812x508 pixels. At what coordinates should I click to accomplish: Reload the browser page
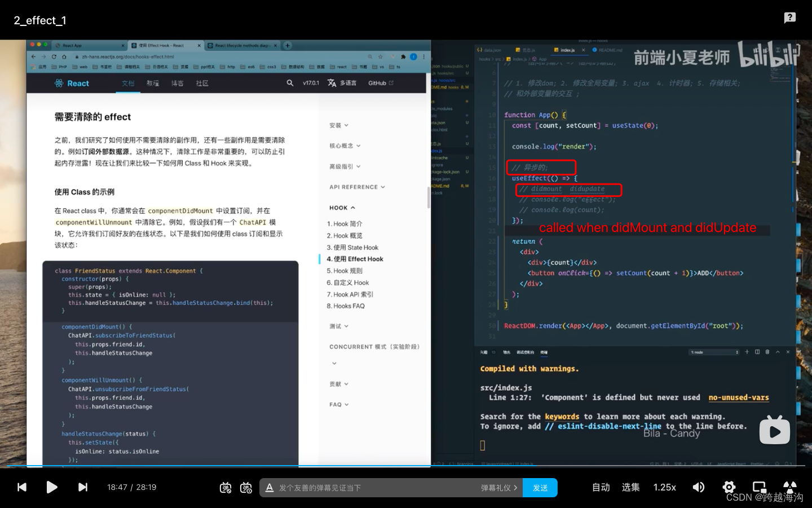tap(54, 56)
